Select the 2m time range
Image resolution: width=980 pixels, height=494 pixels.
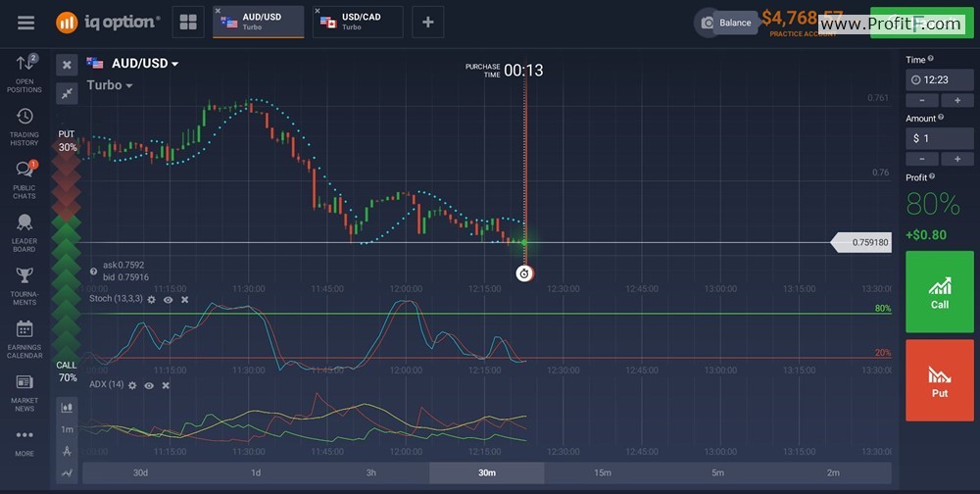point(833,472)
